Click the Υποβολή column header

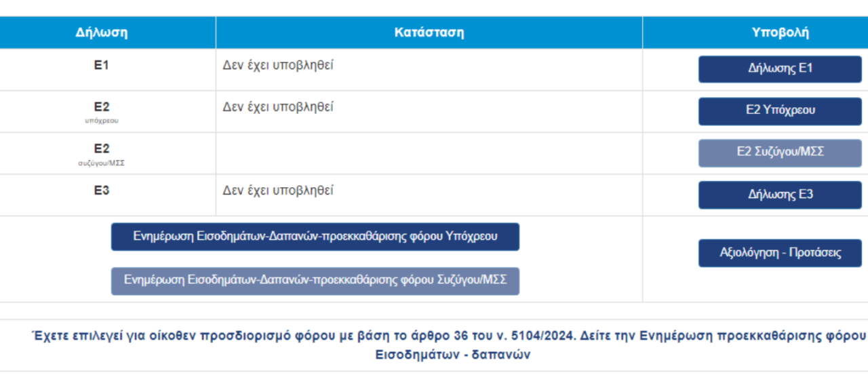tap(780, 33)
